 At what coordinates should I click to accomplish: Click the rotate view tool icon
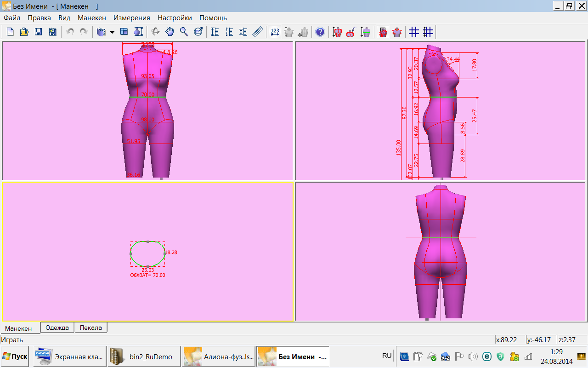(x=156, y=32)
